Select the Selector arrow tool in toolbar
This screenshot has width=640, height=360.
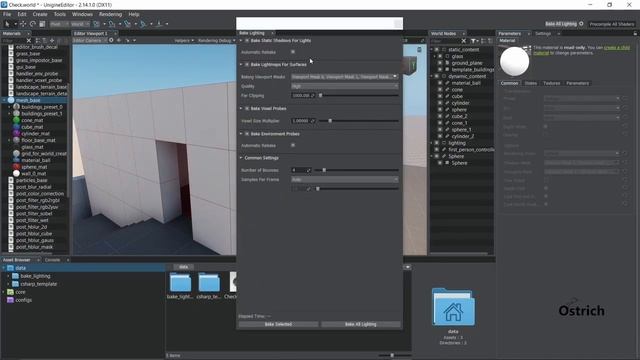pos(7,24)
